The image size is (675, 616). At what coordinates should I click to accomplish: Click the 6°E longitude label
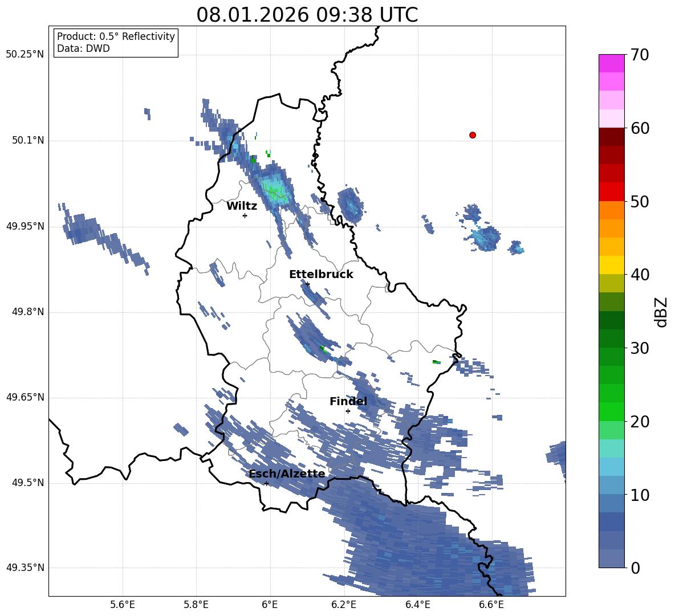270,605
